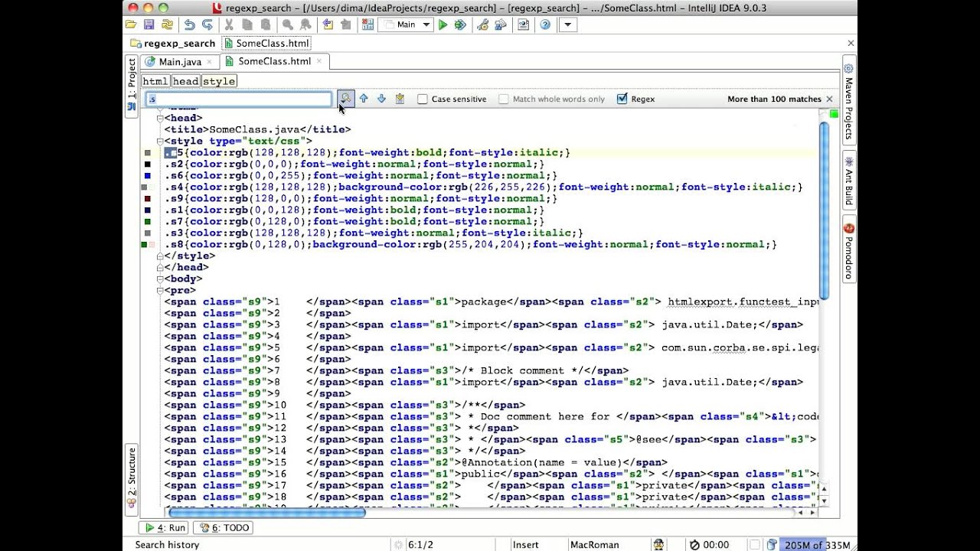Navigate Back using the toolbar arrow icon
The image size is (980, 551).
(x=328, y=24)
